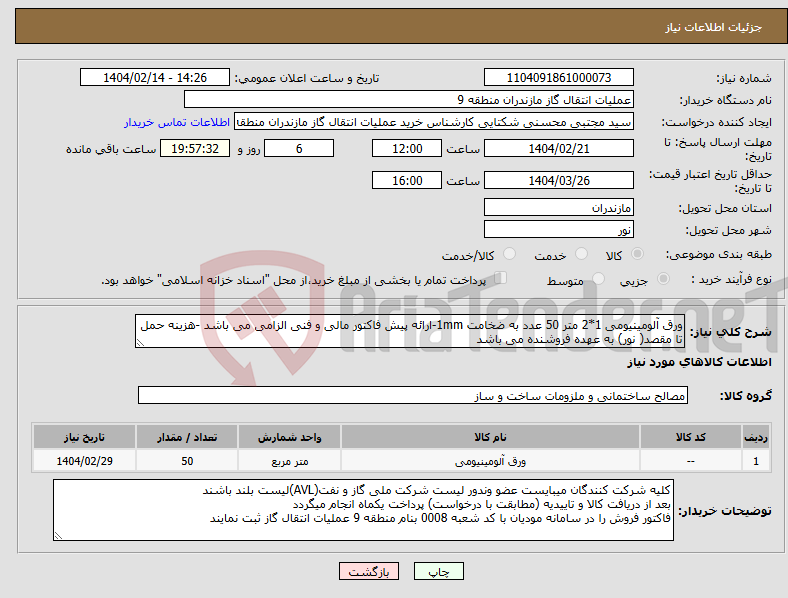Click the resize handle of buyer notes box
This screenshot has width=788, height=598.
pyautogui.click(x=58, y=536)
